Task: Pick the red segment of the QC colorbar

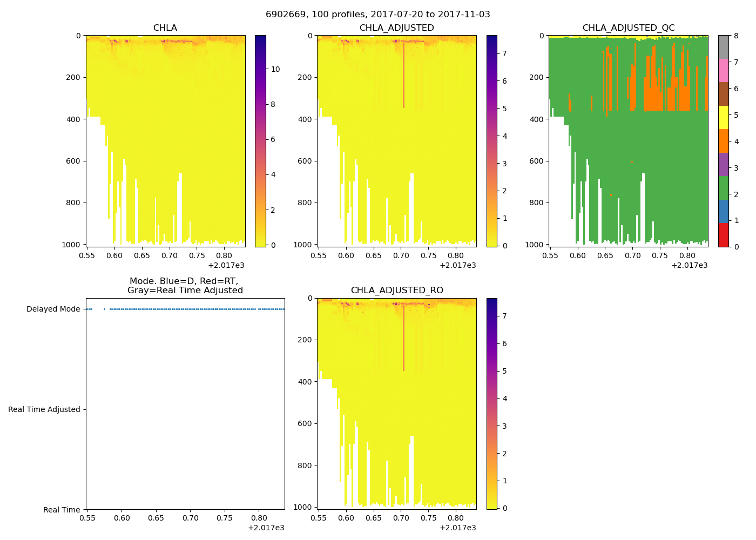Action: [723, 235]
